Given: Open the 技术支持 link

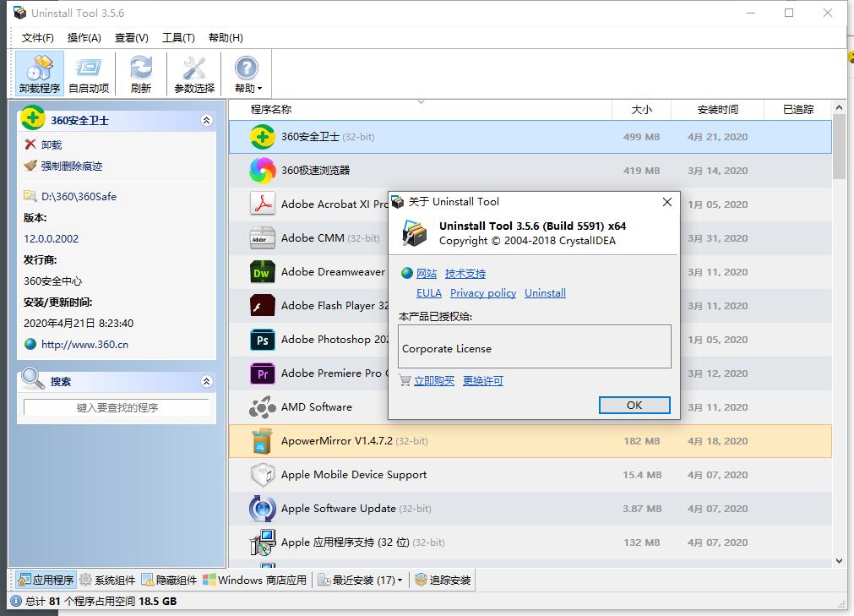Looking at the screenshot, I should 465,274.
